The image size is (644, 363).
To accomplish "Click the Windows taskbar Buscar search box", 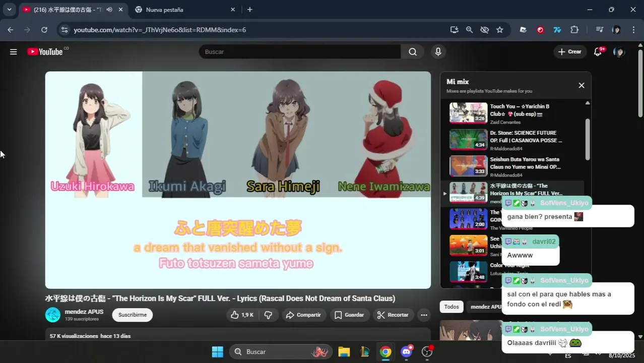I will pos(281,351).
